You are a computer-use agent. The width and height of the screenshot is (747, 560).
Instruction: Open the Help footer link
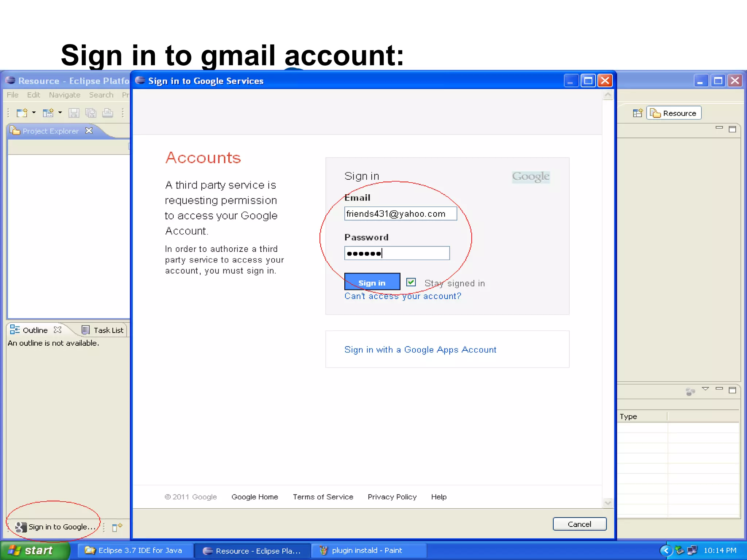[x=439, y=497]
